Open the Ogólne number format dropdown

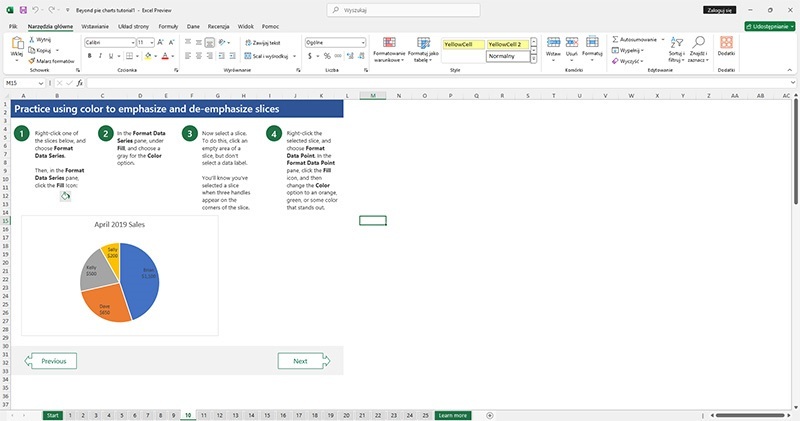(335, 43)
